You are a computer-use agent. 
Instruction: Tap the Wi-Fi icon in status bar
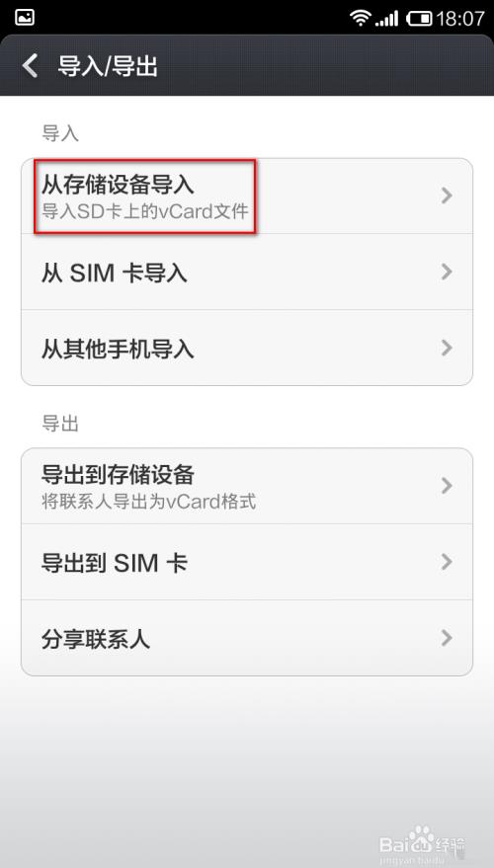(360, 18)
